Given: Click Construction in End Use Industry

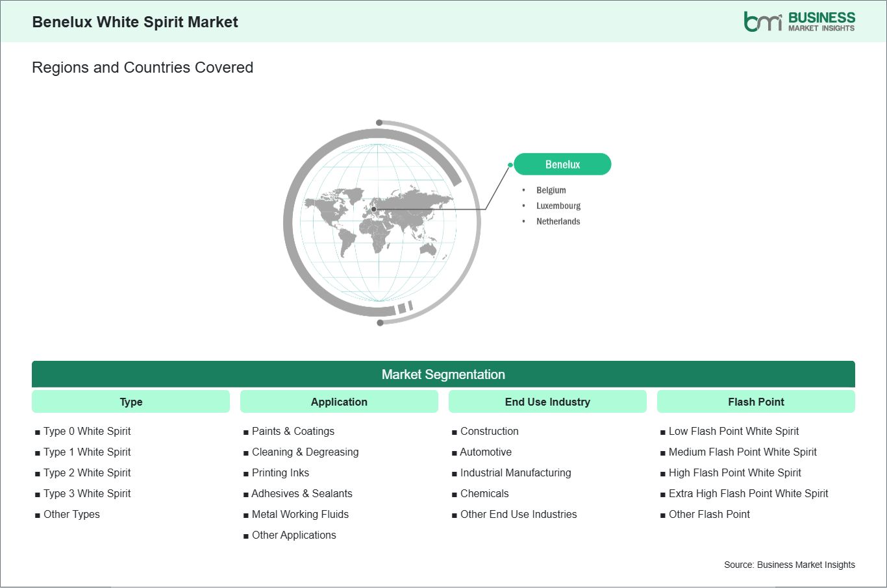Looking at the screenshot, I should point(490,431).
